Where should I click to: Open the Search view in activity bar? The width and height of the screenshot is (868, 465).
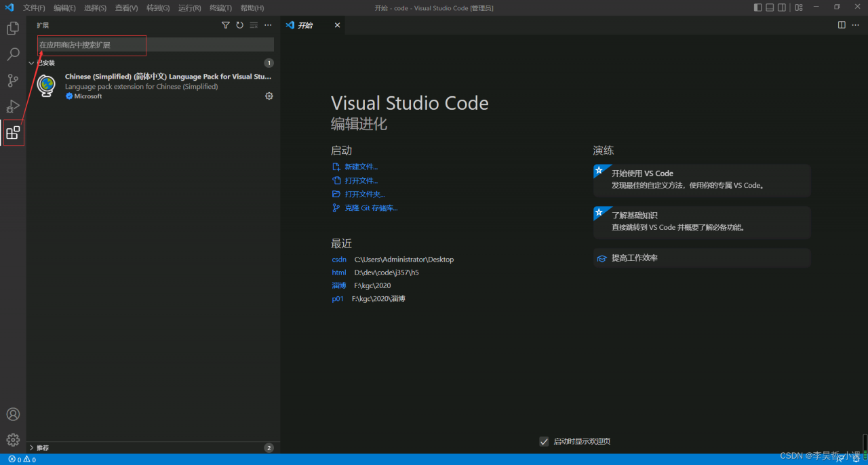click(x=13, y=54)
